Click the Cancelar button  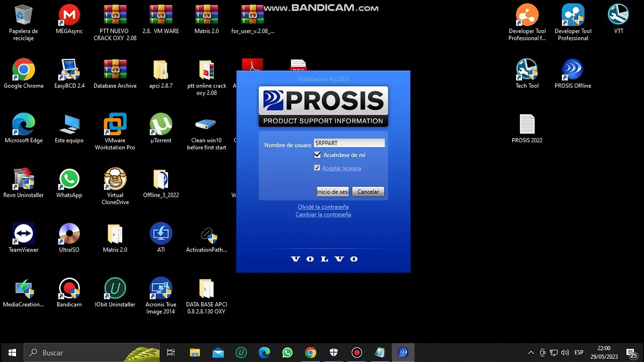click(368, 192)
